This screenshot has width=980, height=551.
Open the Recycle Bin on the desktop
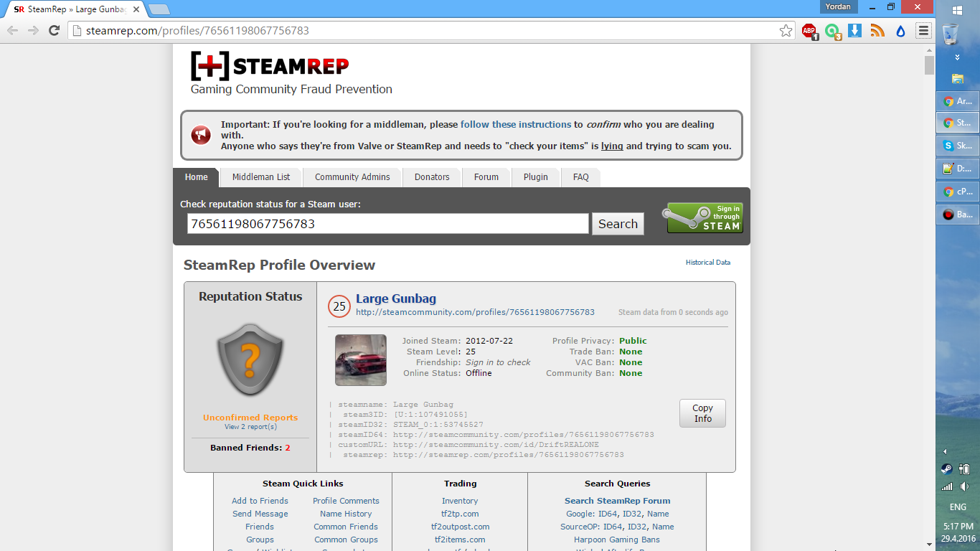(x=951, y=34)
